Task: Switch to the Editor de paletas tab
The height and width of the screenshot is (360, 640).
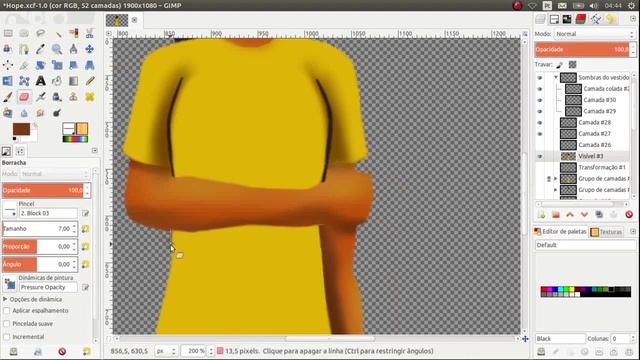Action: pyautogui.click(x=560, y=231)
